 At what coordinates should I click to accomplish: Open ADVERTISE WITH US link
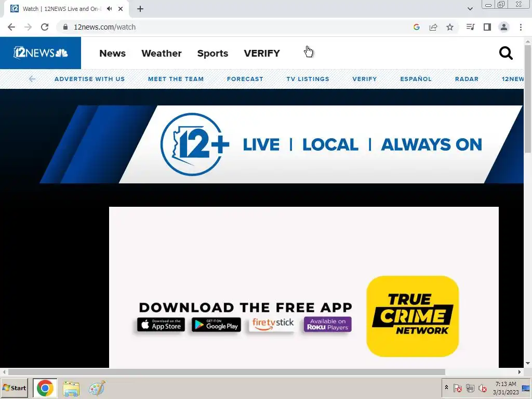pos(89,79)
